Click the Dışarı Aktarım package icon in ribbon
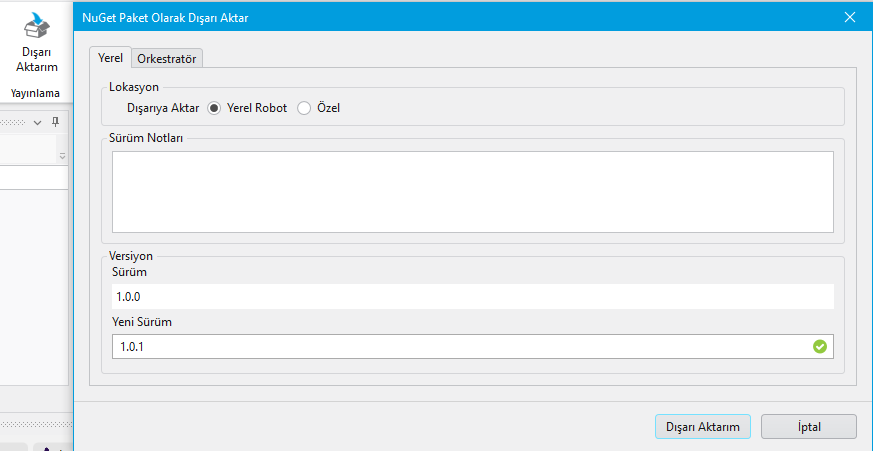 point(37,24)
